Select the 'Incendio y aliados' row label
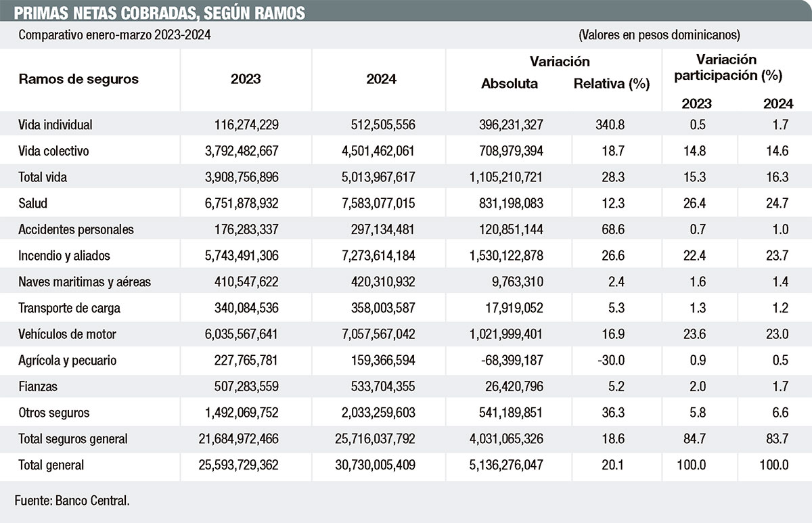This screenshot has height=523, width=812. tap(64, 256)
